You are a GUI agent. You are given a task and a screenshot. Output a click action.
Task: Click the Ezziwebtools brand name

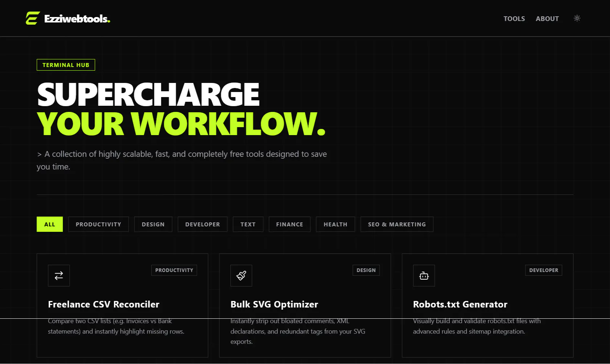tap(77, 18)
